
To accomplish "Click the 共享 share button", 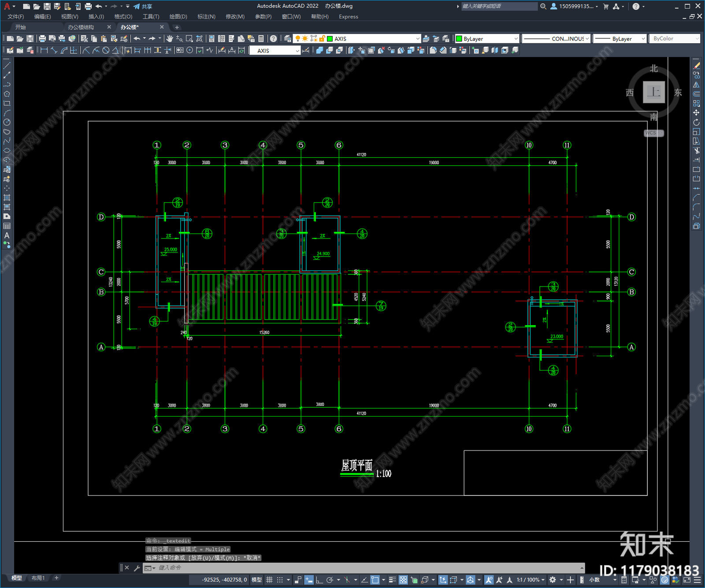I will pos(143,6).
